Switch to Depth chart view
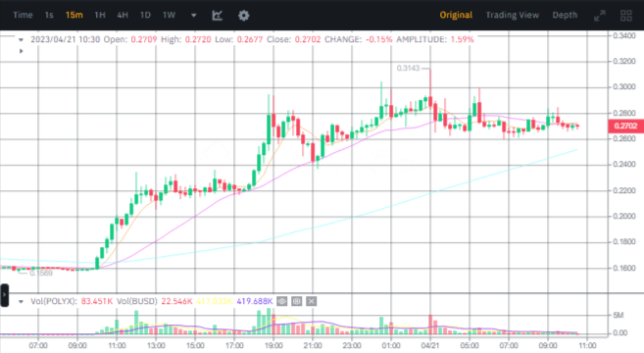This screenshot has height=353, width=644. click(x=565, y=16)
